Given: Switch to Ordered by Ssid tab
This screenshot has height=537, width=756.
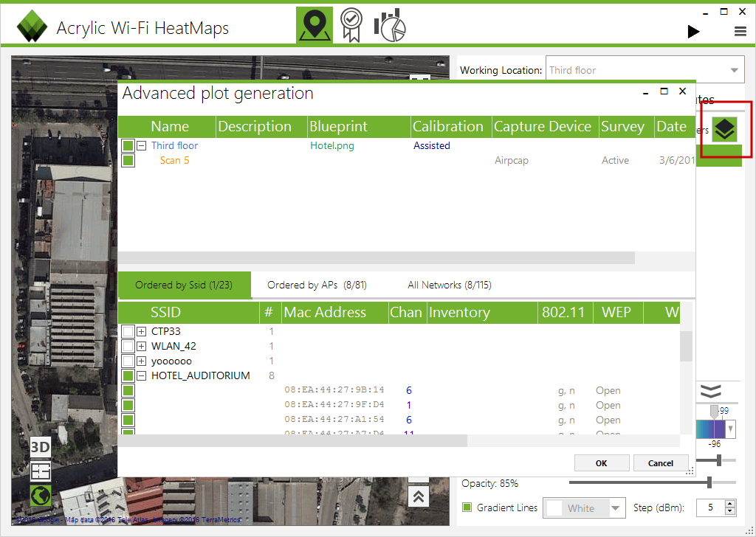Looking at the screenshot, I should click(184, 285).
